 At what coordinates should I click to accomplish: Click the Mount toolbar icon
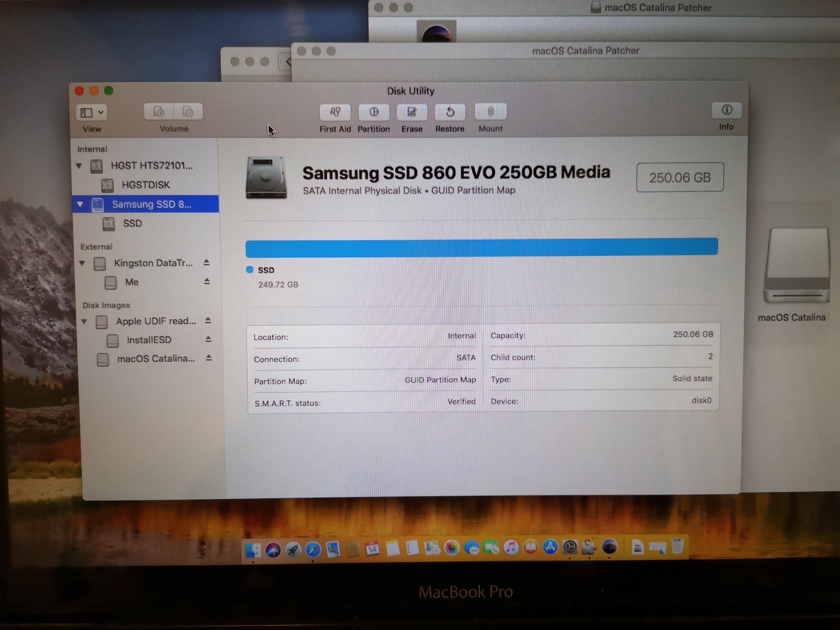click(491, 112)
